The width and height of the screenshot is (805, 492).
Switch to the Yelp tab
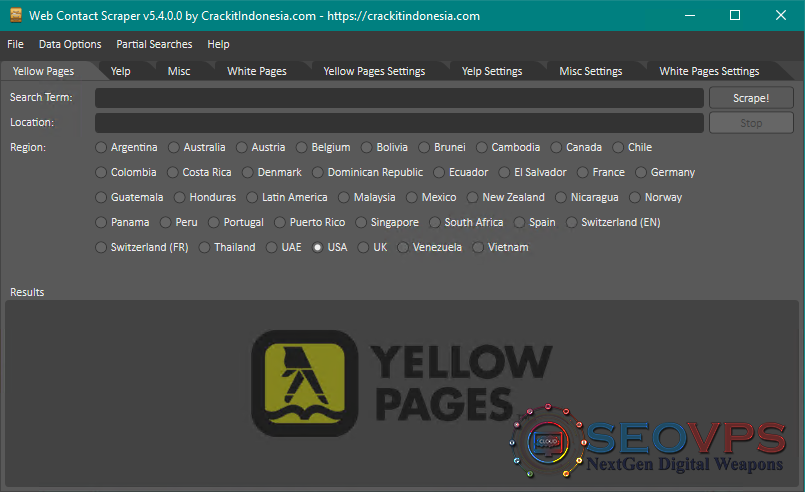pyautogui.click(x=121, y=71)
